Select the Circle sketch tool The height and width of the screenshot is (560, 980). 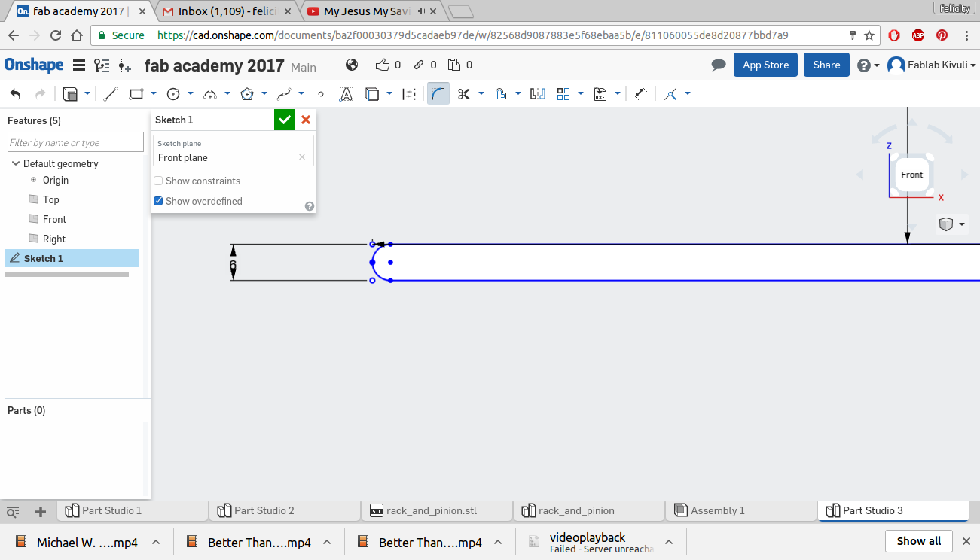(x=173, y=94)
